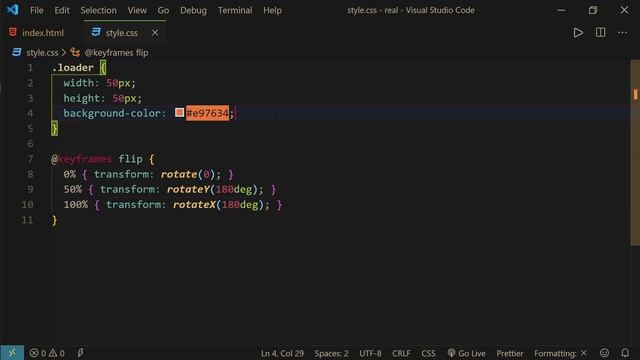Click the vertical scrollbar of the editor
Screen dimensions: 640x360
tap(635, 153)
